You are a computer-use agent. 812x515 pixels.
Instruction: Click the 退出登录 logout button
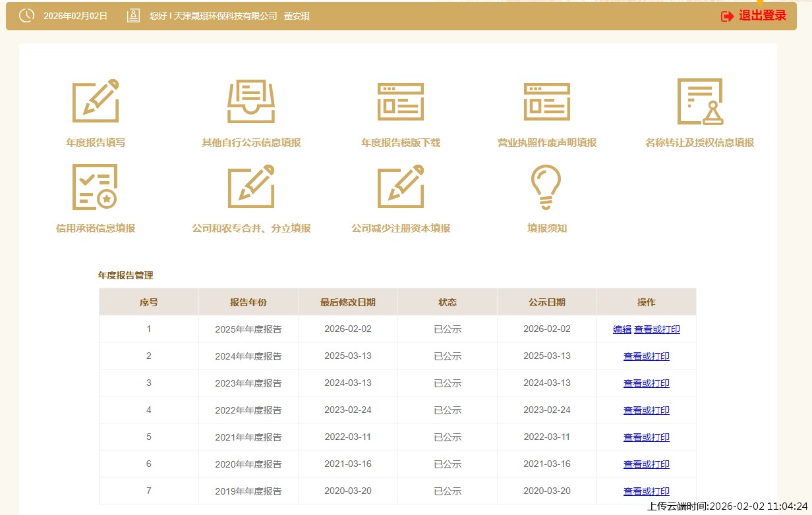(x=754, y=16)
